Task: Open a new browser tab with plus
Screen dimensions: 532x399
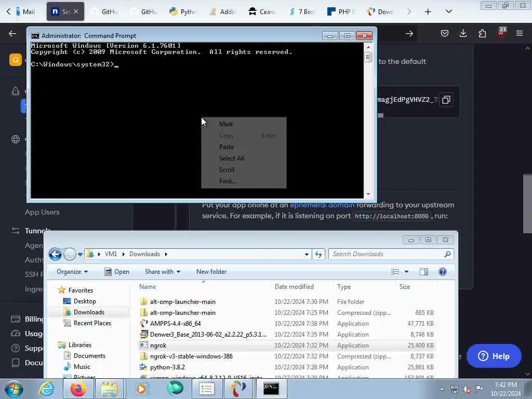Action: pyautogui.click(x=428, y=12)
